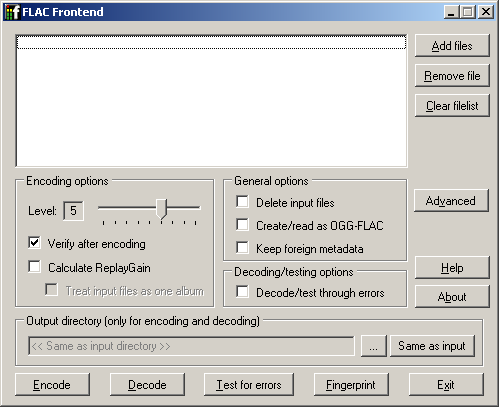Click the Remove file button
This screenshot has width=499, height=407.
click(452, 76)
